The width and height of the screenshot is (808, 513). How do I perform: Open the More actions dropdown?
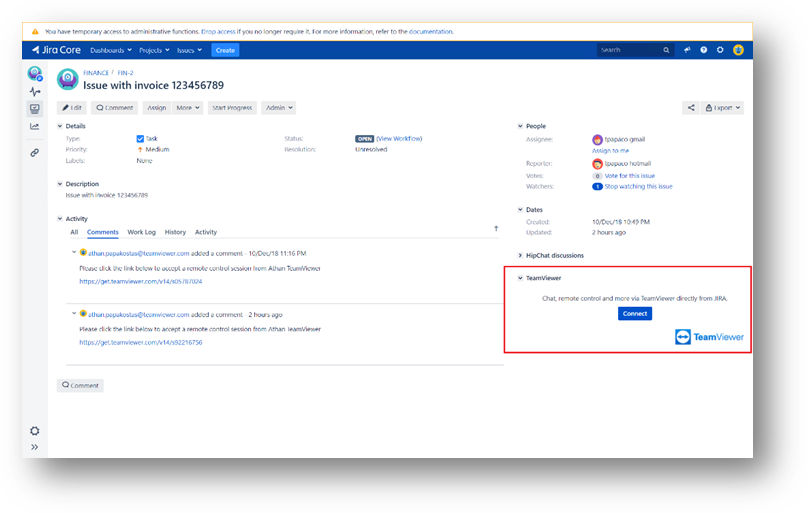(x=187, y=108)
